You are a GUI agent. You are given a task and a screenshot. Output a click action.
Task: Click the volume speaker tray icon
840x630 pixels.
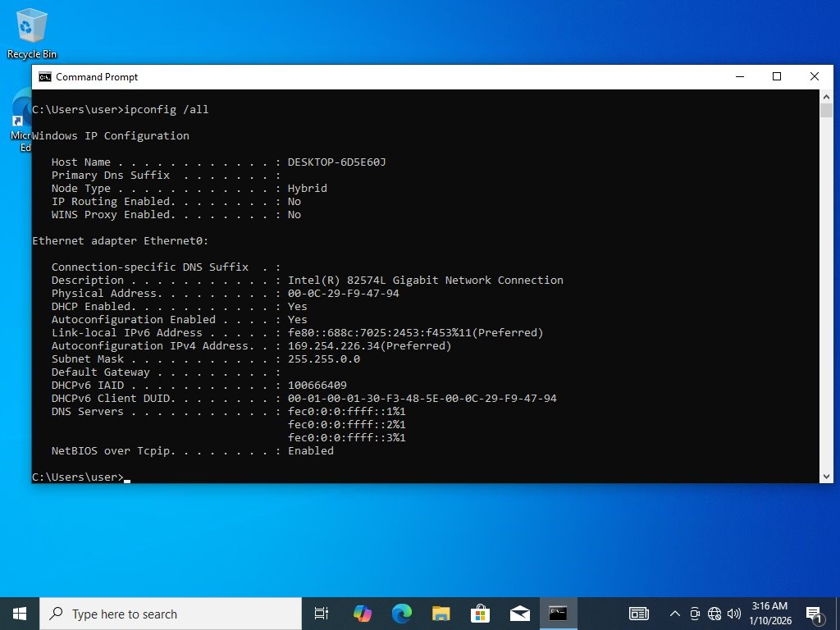pos(733,614)
